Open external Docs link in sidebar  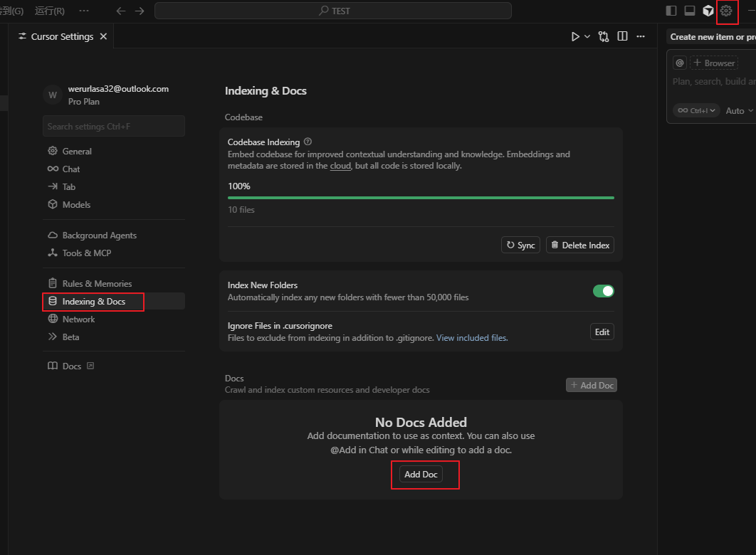point(71,366)
